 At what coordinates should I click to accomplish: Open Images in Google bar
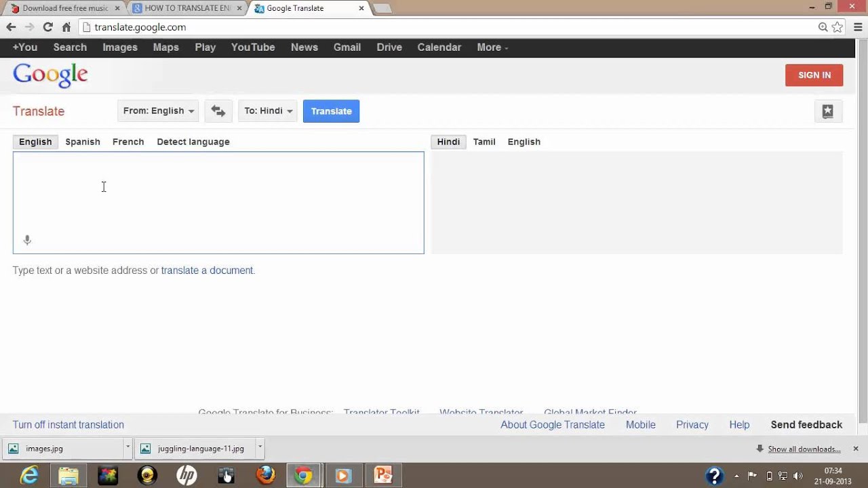tap(120, 47)
